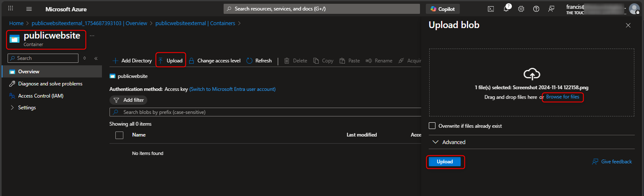This screenshot has width=644, height=196.
Task: Open portal settings gear
Action: tap(521, 9)
